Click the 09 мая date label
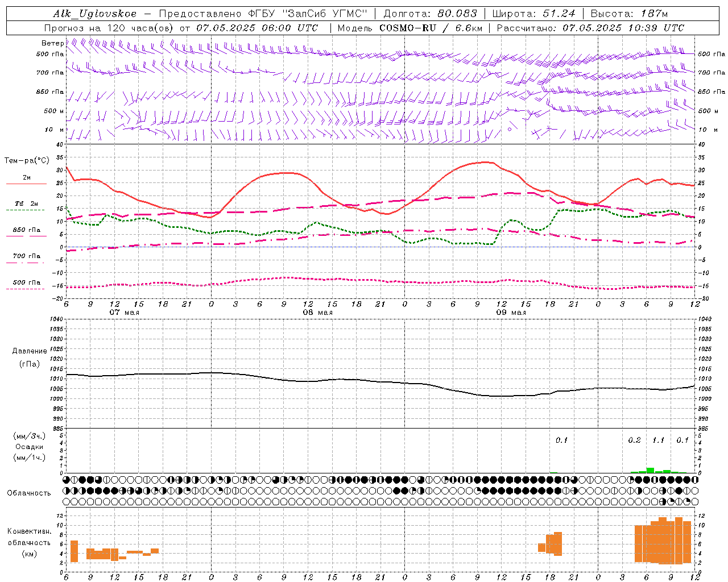 (x=511, y=313)
